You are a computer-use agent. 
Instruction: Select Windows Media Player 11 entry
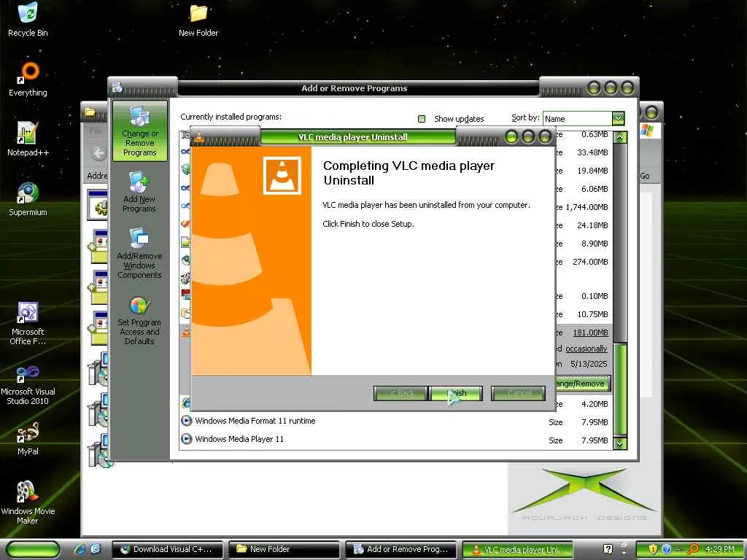click(x=396, y=439)
